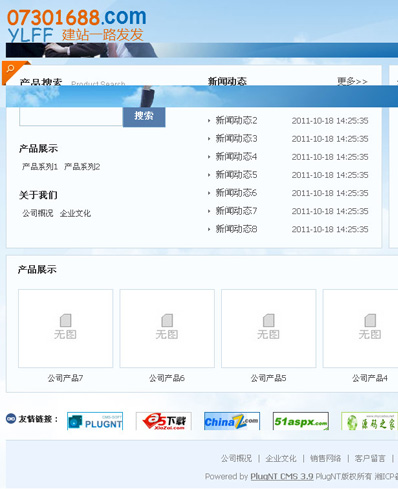
Task: Open the footer 客户留言 link
Action: 370,458
